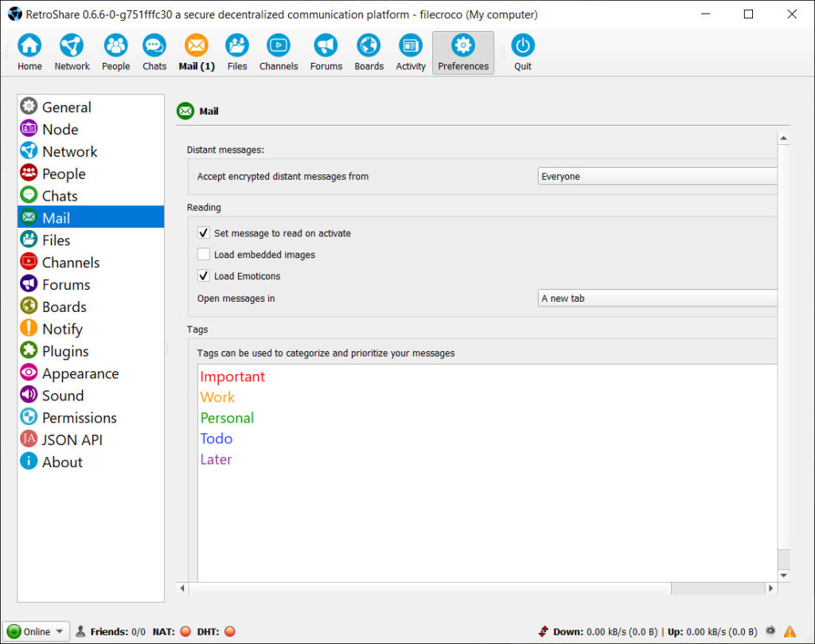Select Plugins in the preferences sidebar
Image resolution: width=815 pixels, height=644 pixels.
(91, 351)
